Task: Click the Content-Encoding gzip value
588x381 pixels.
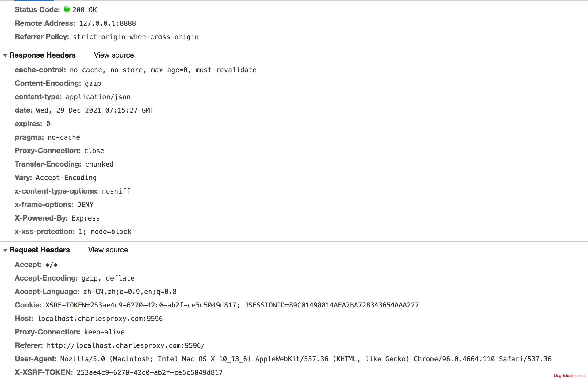Action: 93,83
